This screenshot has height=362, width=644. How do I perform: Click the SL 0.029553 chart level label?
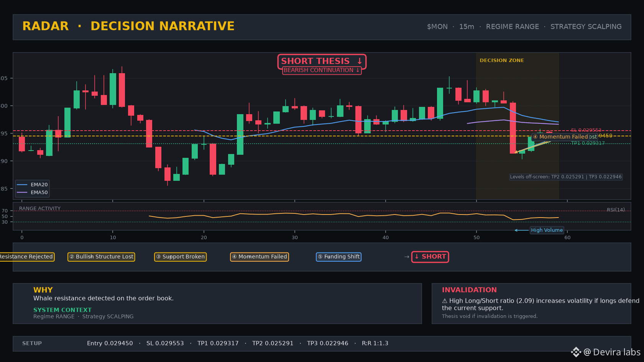pos(586,130)
